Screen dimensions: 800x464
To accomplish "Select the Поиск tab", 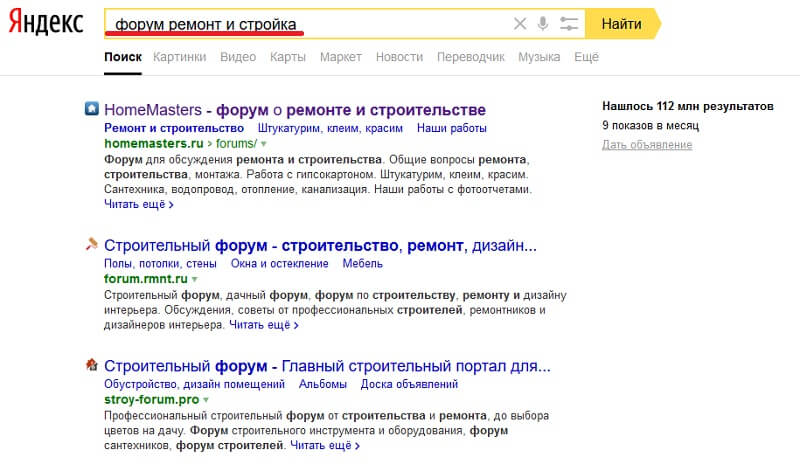I will coord(123,57).
